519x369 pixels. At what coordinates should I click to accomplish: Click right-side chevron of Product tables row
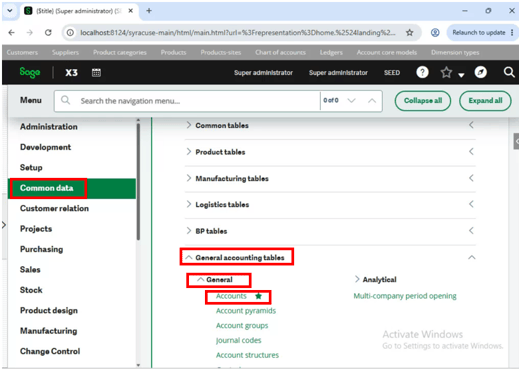[471, 151]
